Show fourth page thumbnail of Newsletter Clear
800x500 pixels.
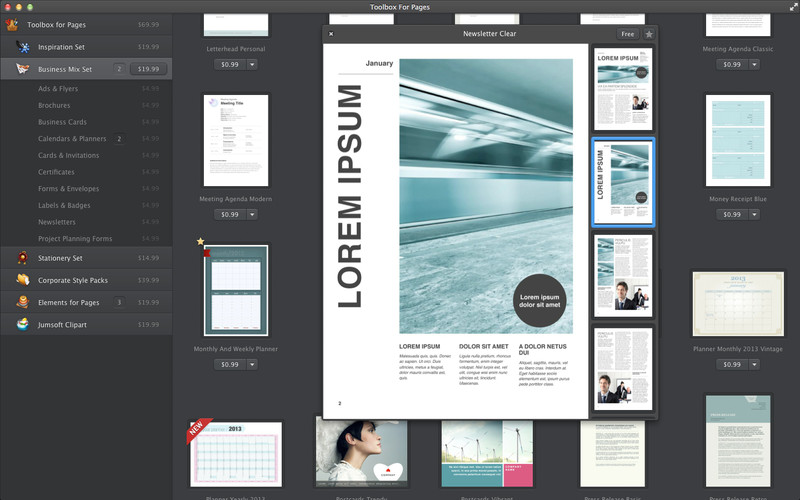[623, 369]
